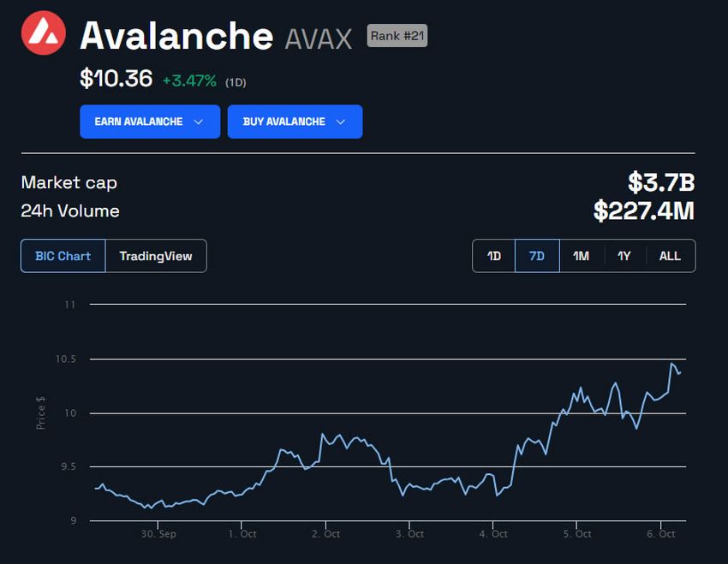Screen dimensions: 728x564
Task: Select the 1Y timeframe
Action: pos(624,256)
